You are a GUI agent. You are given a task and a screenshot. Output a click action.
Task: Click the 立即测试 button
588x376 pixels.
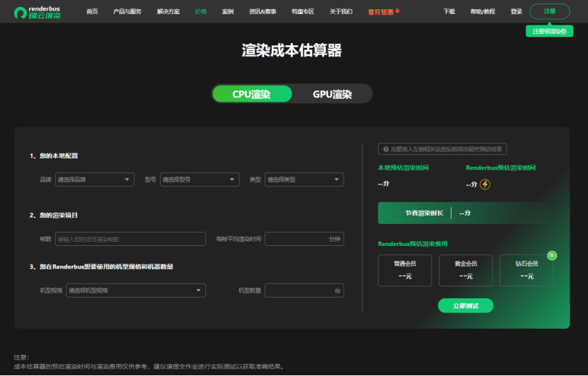(466, 305)
